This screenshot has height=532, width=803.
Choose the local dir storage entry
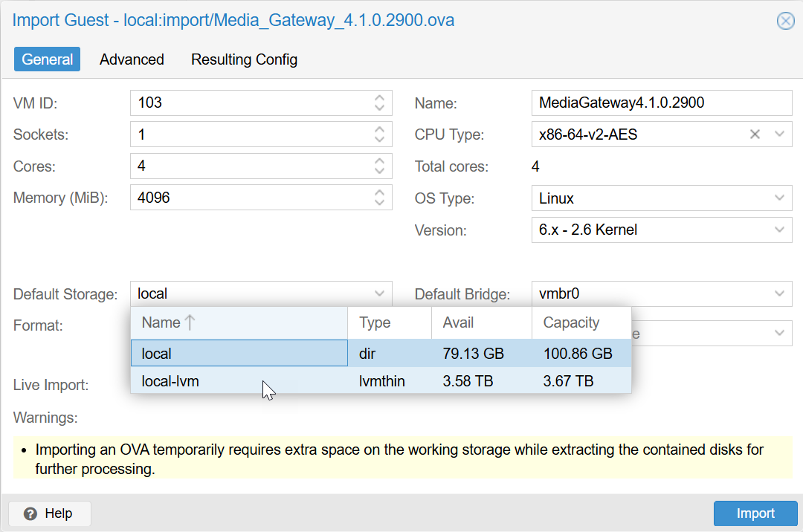point(223,353)
